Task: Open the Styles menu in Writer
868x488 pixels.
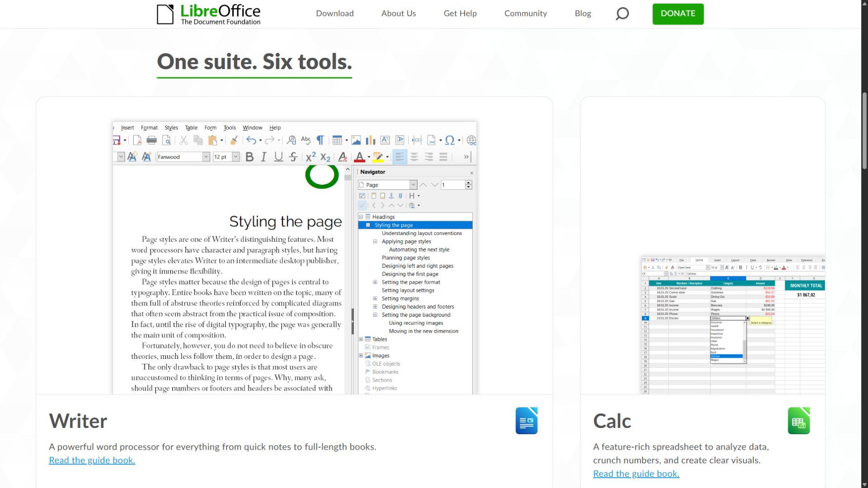Action: coord(171,128)
